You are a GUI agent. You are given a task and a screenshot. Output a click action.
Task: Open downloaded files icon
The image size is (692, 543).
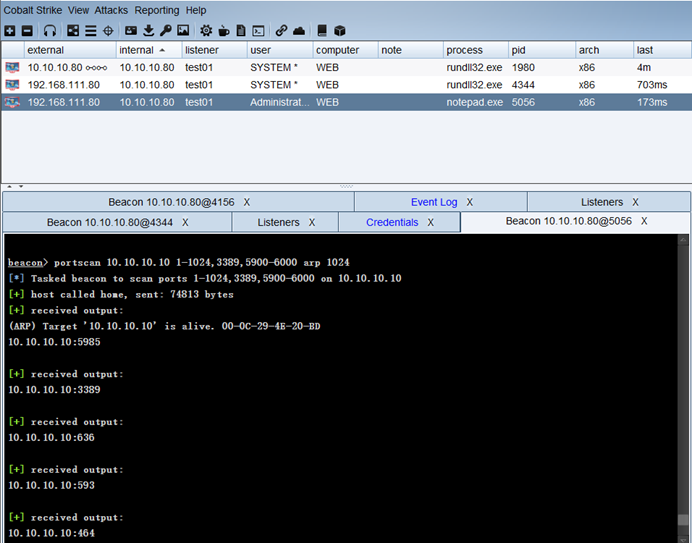coord(149,30)
